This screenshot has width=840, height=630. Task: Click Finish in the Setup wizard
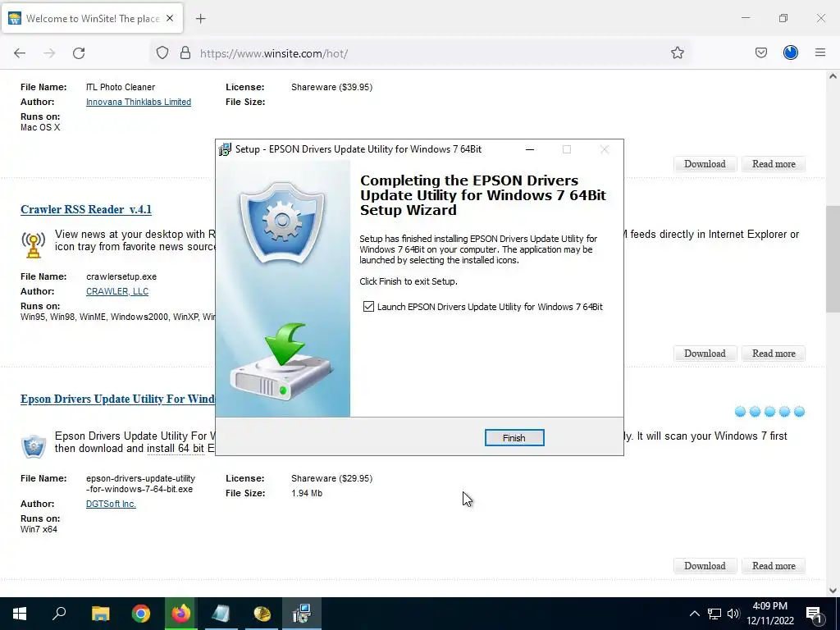[x=514, y=438]
